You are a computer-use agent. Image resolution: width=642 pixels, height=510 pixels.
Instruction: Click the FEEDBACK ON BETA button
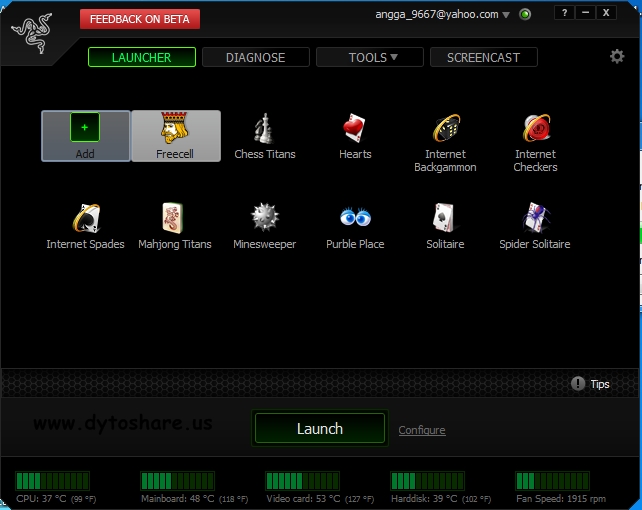(140, 19)
